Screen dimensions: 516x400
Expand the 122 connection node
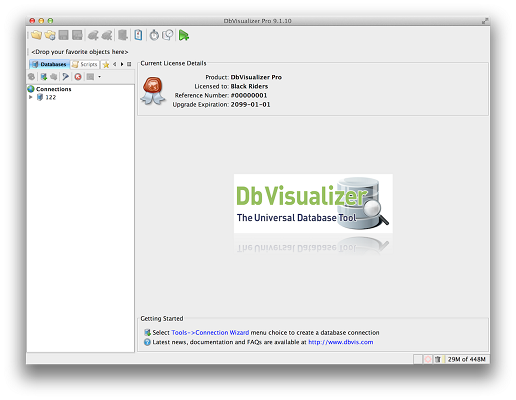tap(31, 97)
